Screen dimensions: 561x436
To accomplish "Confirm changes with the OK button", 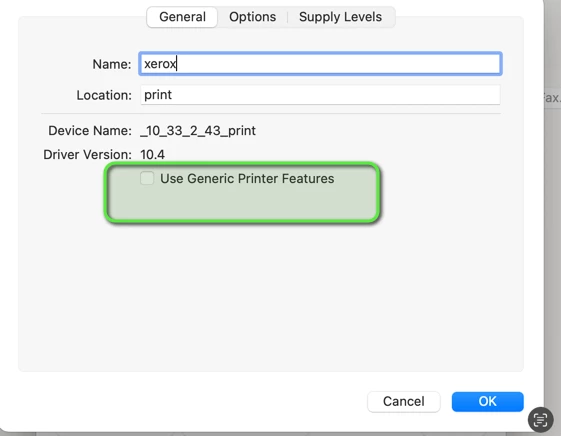I will click(488, 401).
